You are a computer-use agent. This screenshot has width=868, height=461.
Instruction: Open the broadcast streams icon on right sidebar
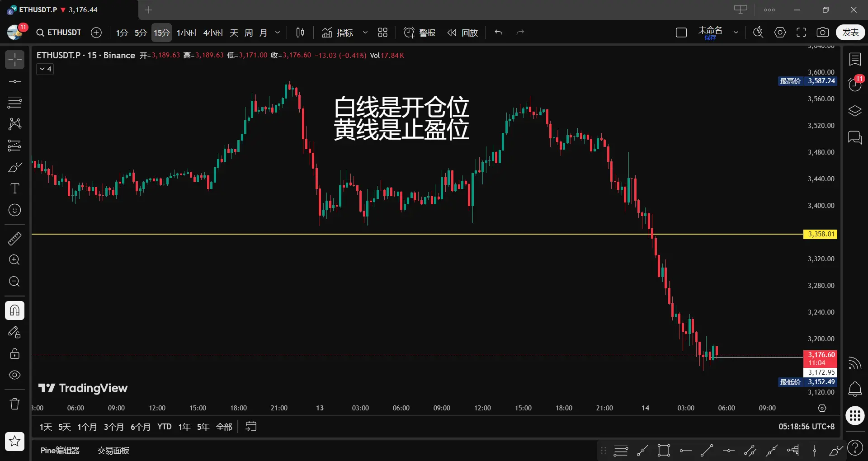click(x=855, y=363)
